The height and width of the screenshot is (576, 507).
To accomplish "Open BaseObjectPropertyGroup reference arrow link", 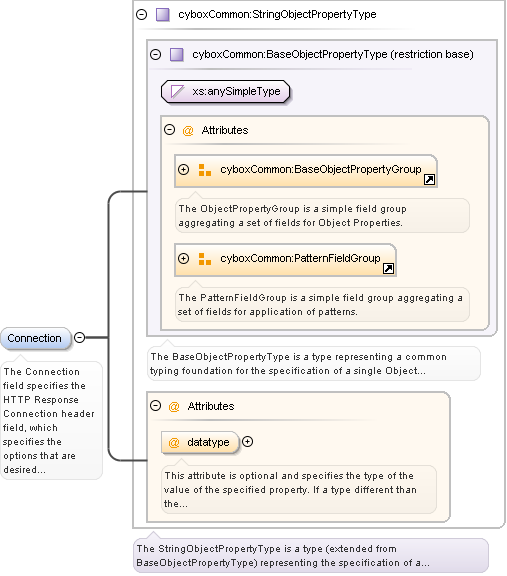I will point(429,179).
